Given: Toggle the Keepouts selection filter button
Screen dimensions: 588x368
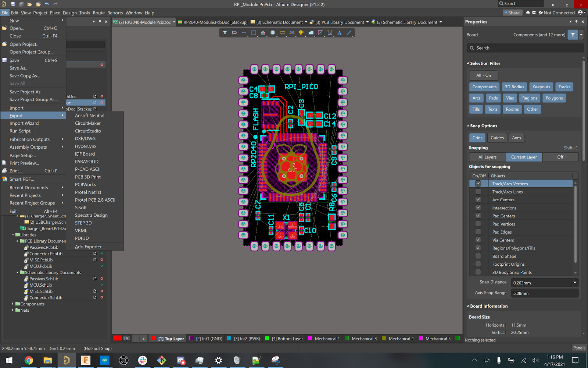Looking at the screenshot, I should coord(541,87).
